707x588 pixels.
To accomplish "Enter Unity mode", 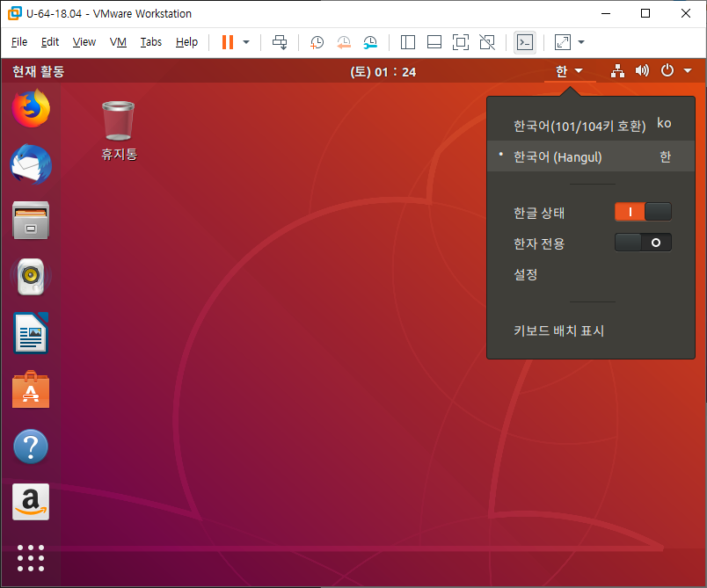I will [487, 42].
